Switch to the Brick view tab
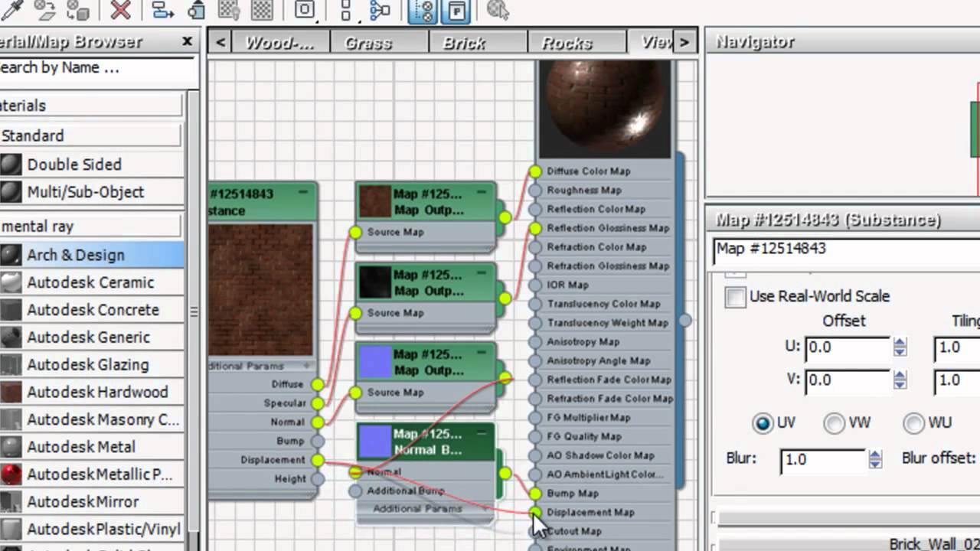980x551 pixels. click(477, 43)
